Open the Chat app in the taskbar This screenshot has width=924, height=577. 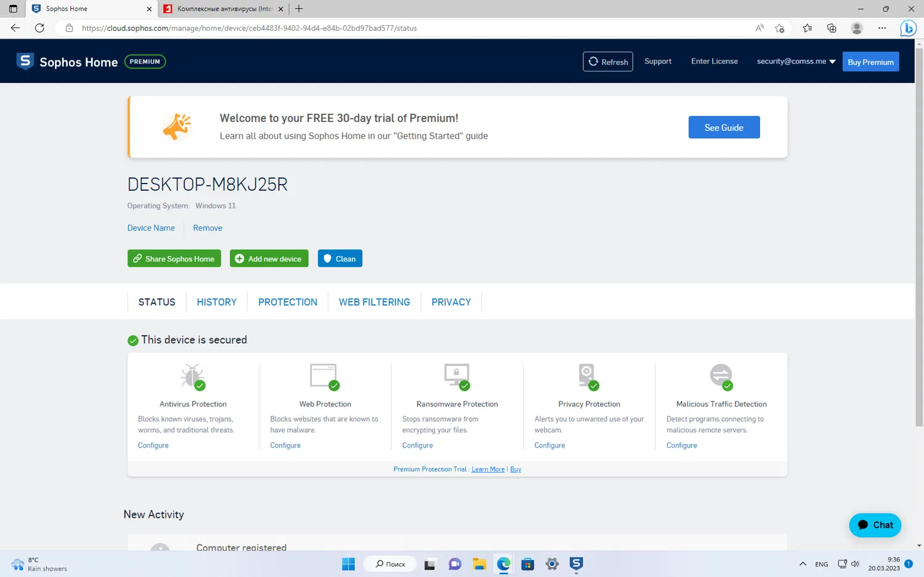[x=455, y=564]
